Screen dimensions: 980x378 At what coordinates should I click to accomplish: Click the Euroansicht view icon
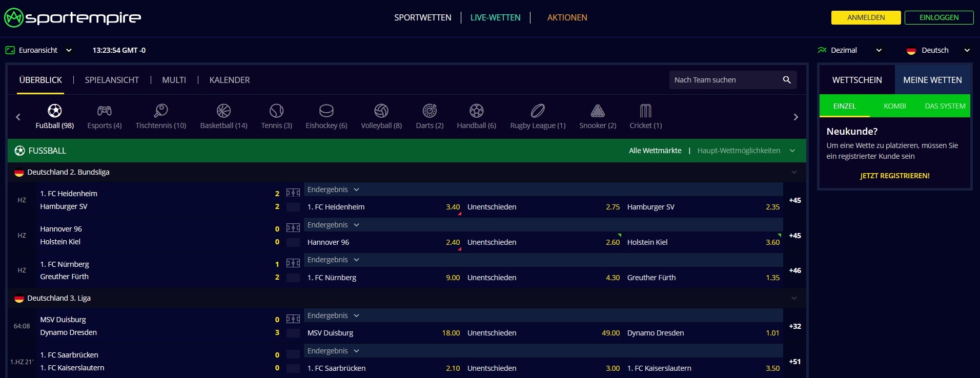click(10, 50)
